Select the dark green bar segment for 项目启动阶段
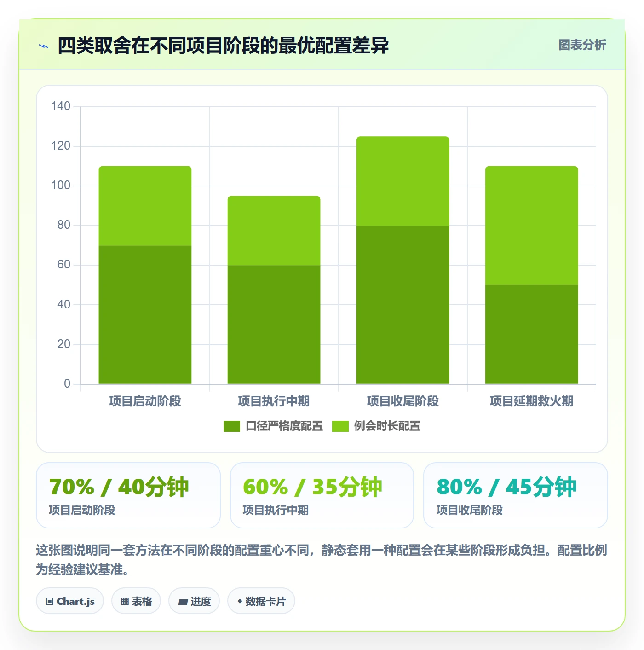The image size is (644, 650). pyautogui.click(x=145, y=315)
